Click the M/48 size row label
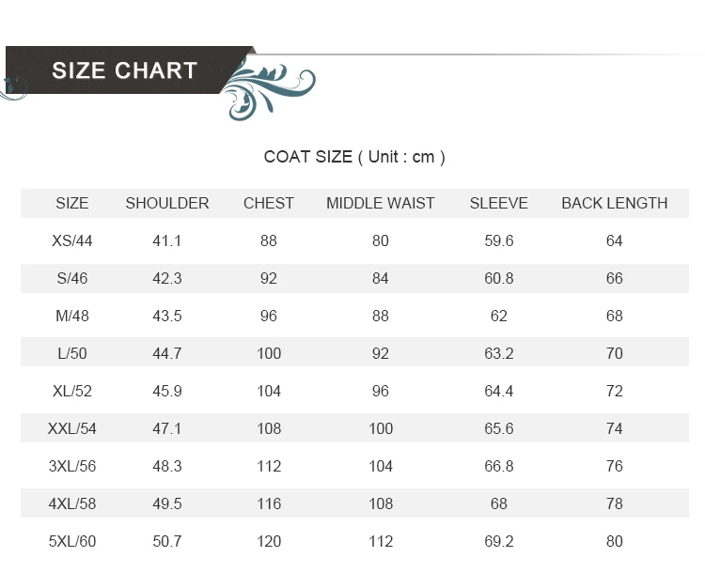Image resolution: width=705 pixels, height=588 pixels. click(x=72, y=316)
